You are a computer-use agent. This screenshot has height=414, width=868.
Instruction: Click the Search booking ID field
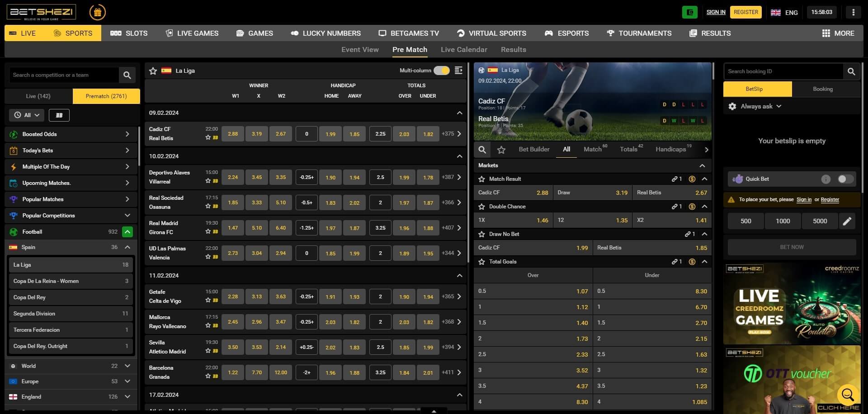[783, 71]
